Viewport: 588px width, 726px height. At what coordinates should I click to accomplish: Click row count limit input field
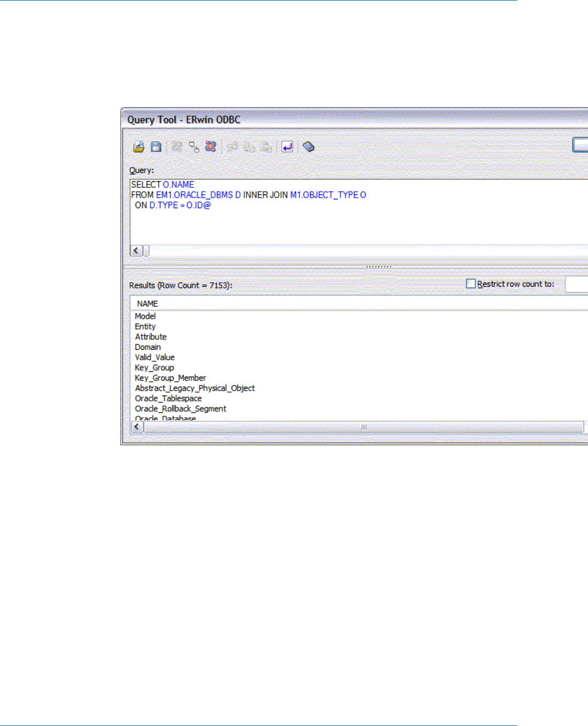pyautogui.click(x=576, y=284)
